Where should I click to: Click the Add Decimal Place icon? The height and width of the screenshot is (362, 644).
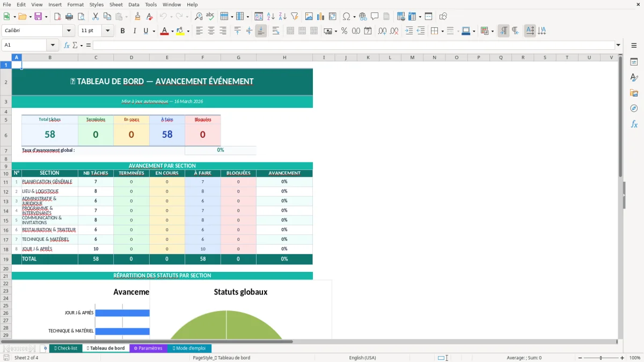point(383,31)
